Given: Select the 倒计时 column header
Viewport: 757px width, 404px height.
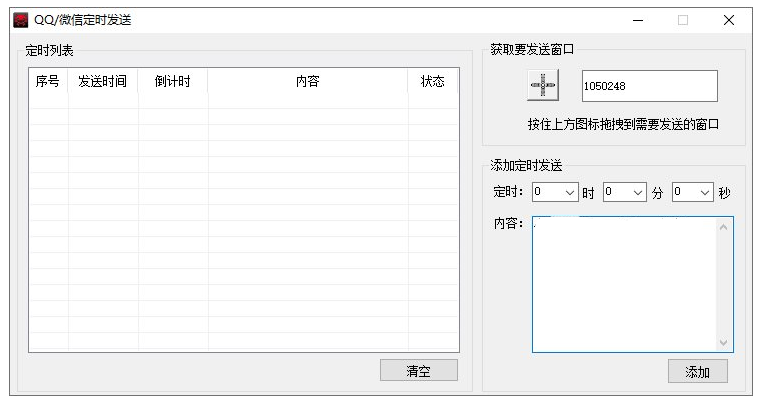Looking at the screenshot, I should click(x=172, y=82).
